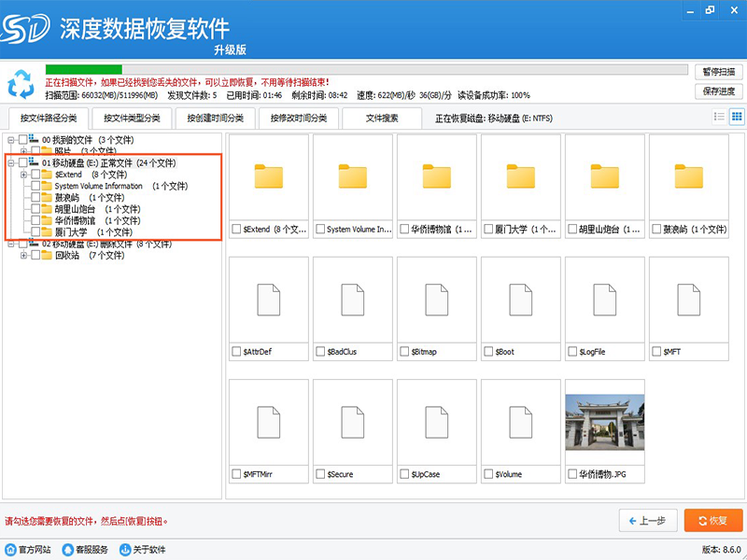Collapse the 00 找到的文件 tree node
Screen dimensions: 747x560
pos(10,140)
